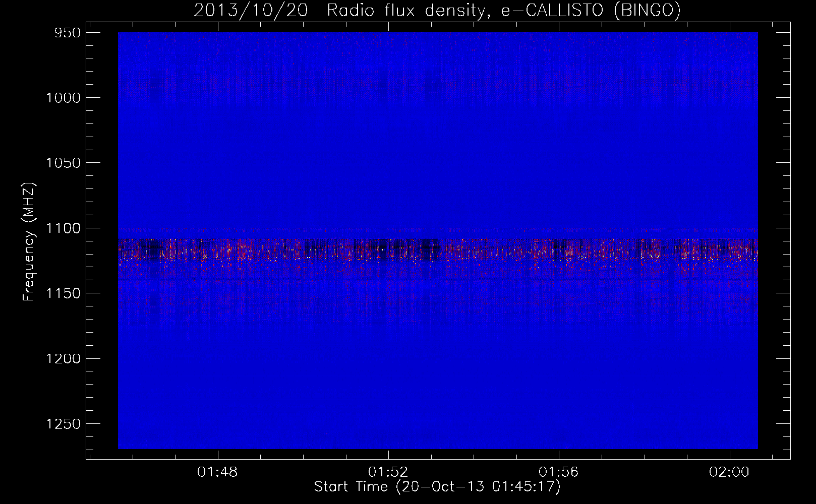The image size is (816, 504).
Task: Click the 01:48 time axis label
Action: (x=217, y=472)
